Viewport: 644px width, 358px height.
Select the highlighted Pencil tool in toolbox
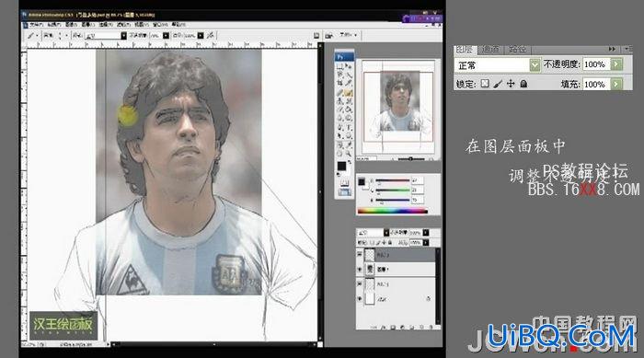tap(349, 93)
